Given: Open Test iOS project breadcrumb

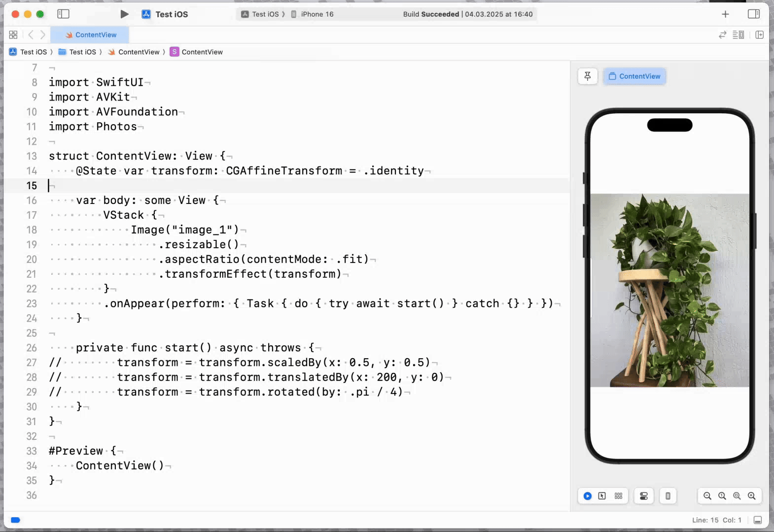Looking at the screenshot, I should click(28, 52).
